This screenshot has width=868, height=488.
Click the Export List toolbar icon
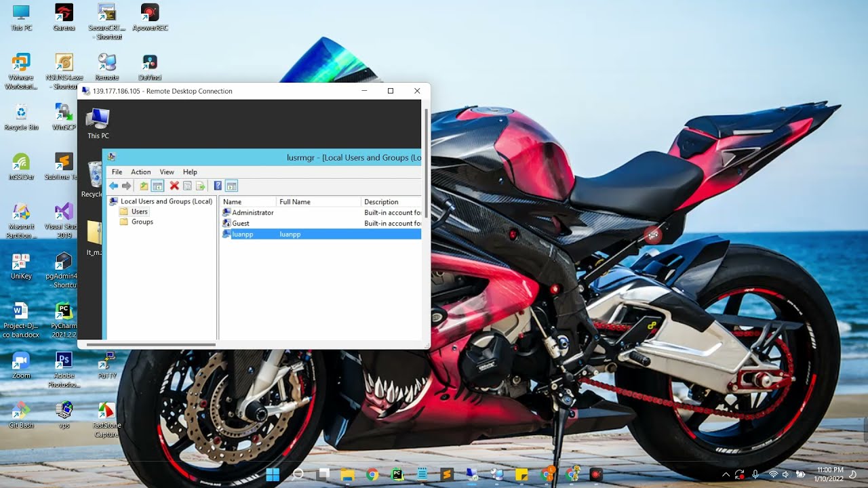200,186
